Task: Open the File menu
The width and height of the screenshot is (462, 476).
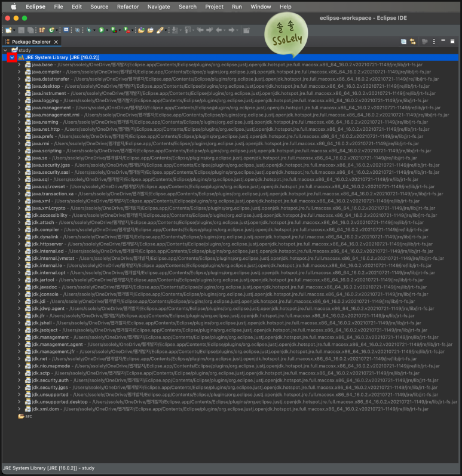Action: coord(59,7)
